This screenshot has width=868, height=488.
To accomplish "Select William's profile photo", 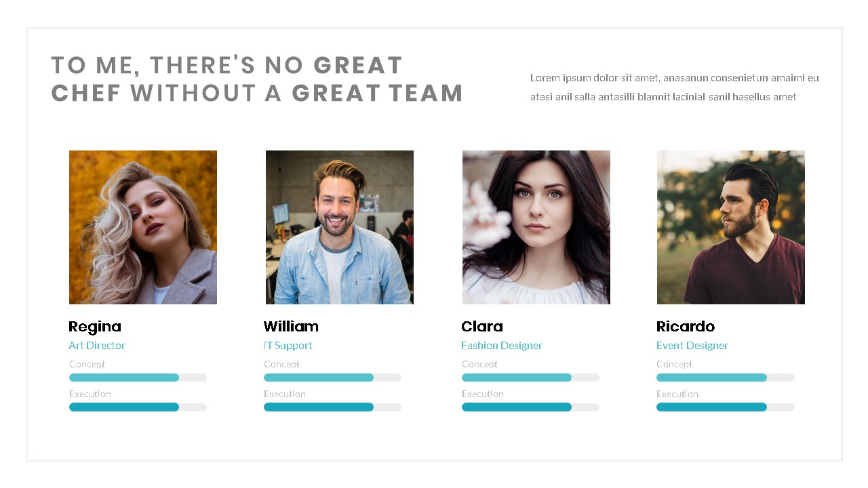I will [x=339, y=227].
